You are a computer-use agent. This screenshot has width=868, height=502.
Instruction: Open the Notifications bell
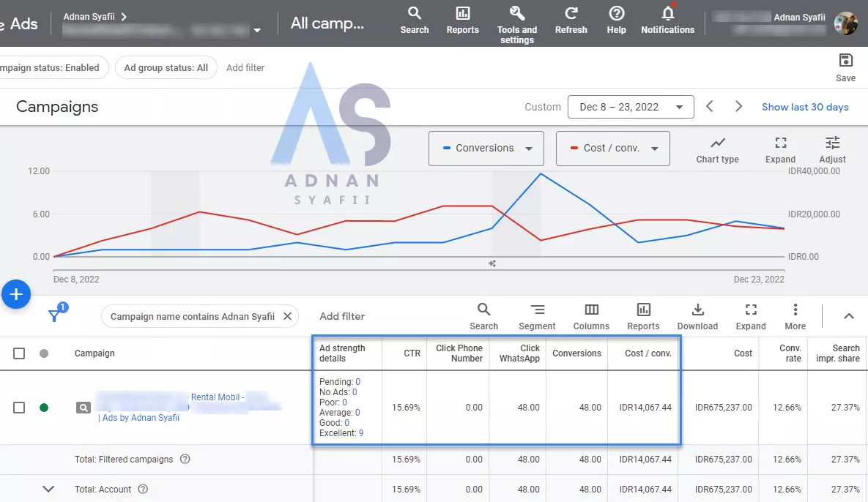(667, 14)
